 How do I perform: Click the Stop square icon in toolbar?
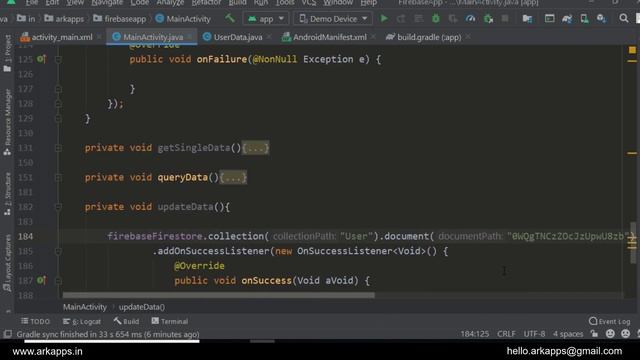505,18
